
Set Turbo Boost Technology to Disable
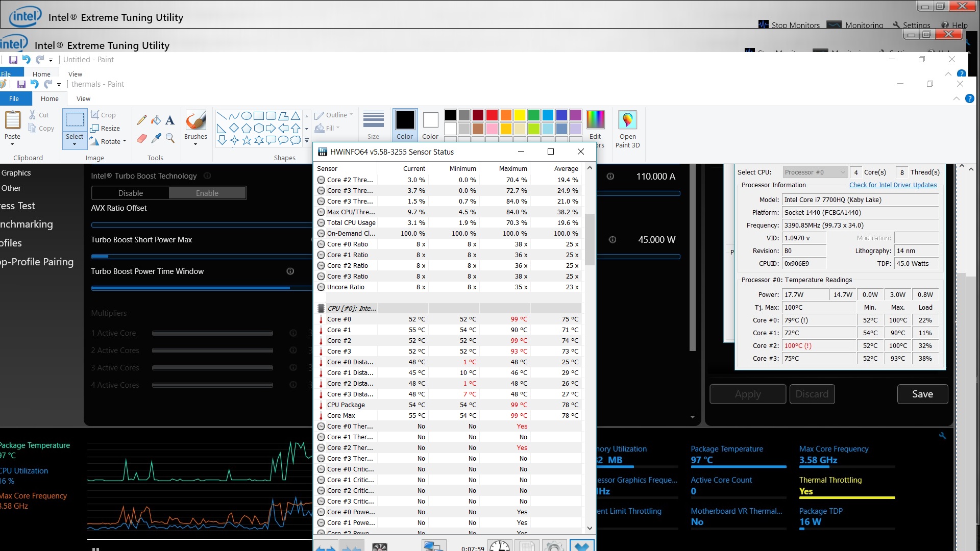point(131,193)
